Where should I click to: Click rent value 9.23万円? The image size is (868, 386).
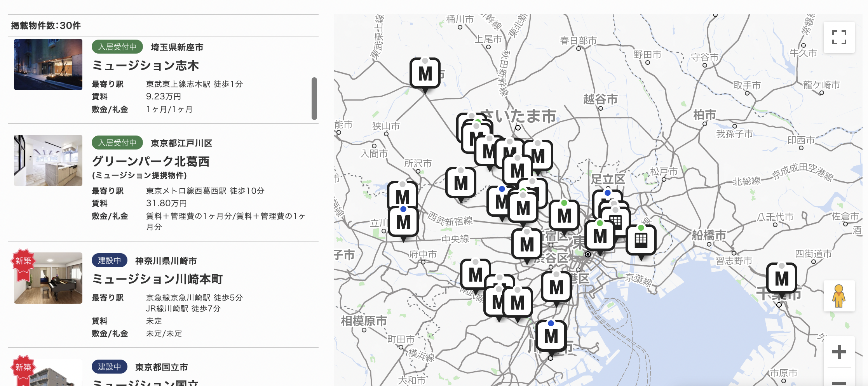(x=164, y=96)
